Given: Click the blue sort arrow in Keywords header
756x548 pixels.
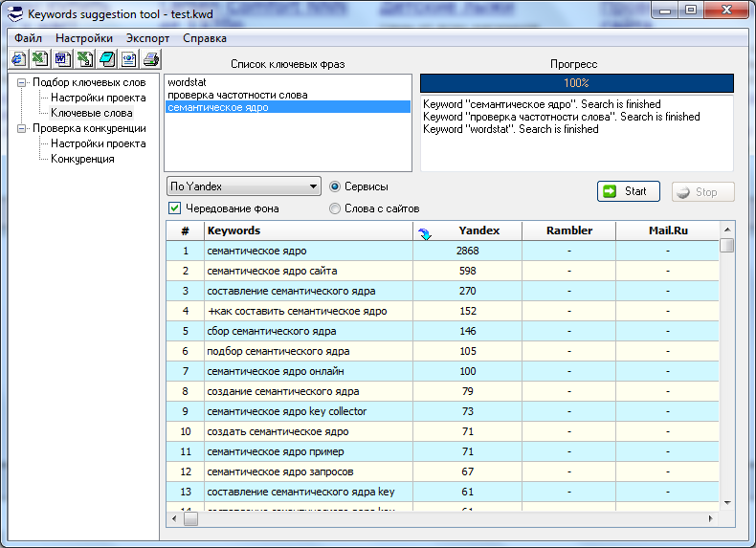Looking at the screenshot, I should click(425, 231).
